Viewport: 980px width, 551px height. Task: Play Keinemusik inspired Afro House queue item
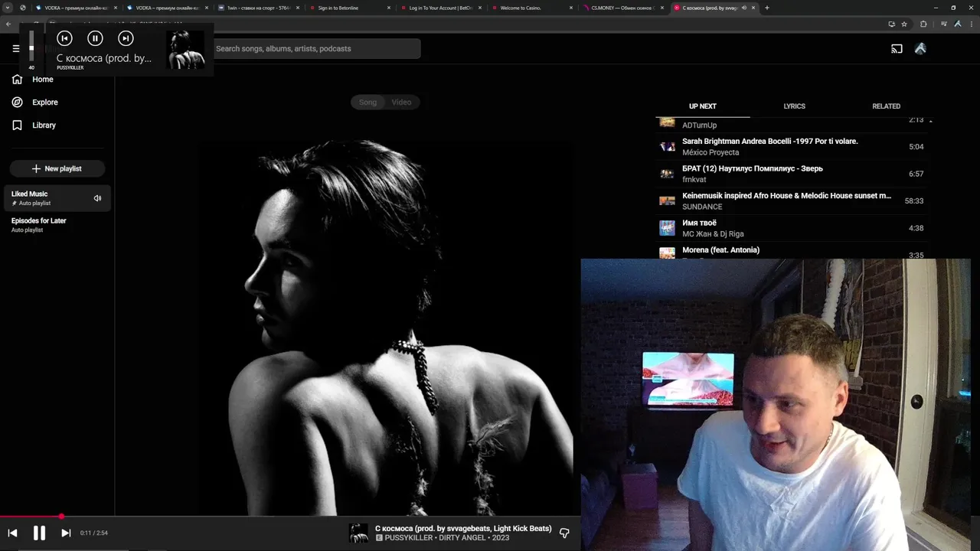793,201
